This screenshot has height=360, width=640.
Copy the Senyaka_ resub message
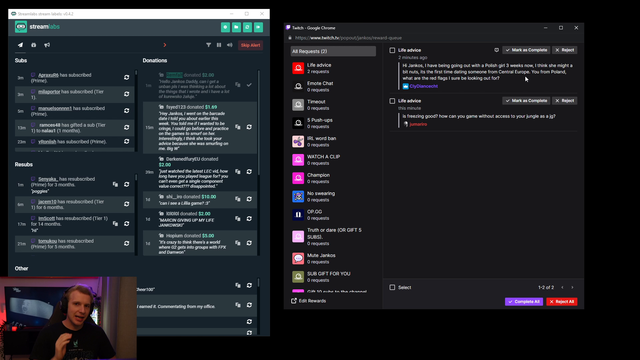pos(115,184)
